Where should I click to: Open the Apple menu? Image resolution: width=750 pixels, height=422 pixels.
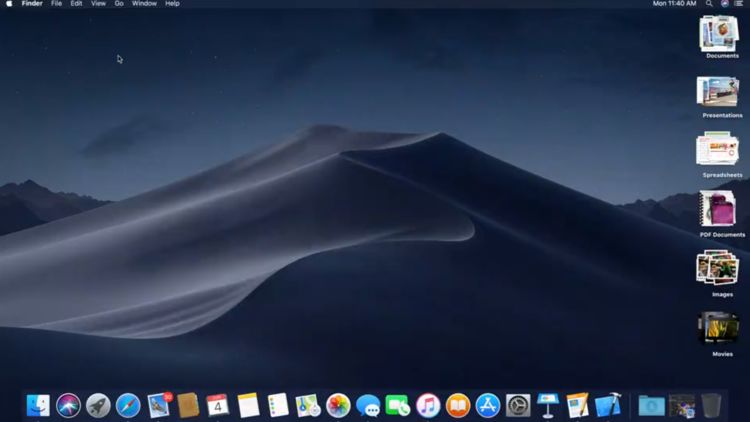pos(9,4)
